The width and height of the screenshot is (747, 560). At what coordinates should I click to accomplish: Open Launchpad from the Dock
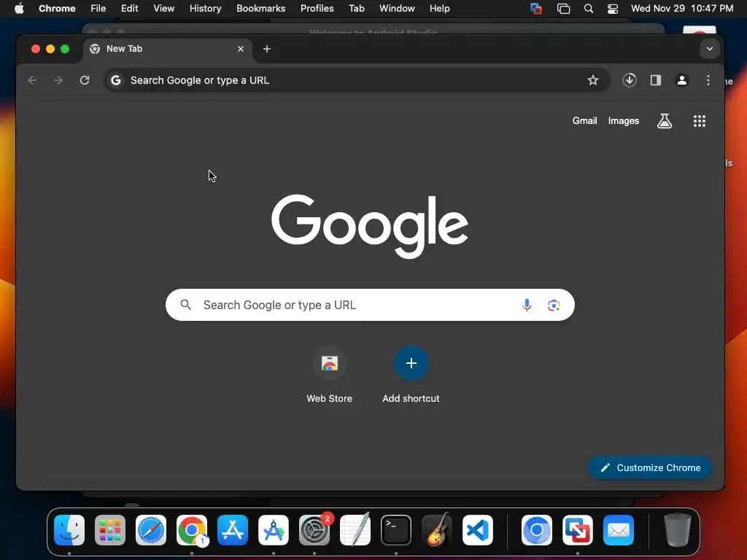(110, 530)
